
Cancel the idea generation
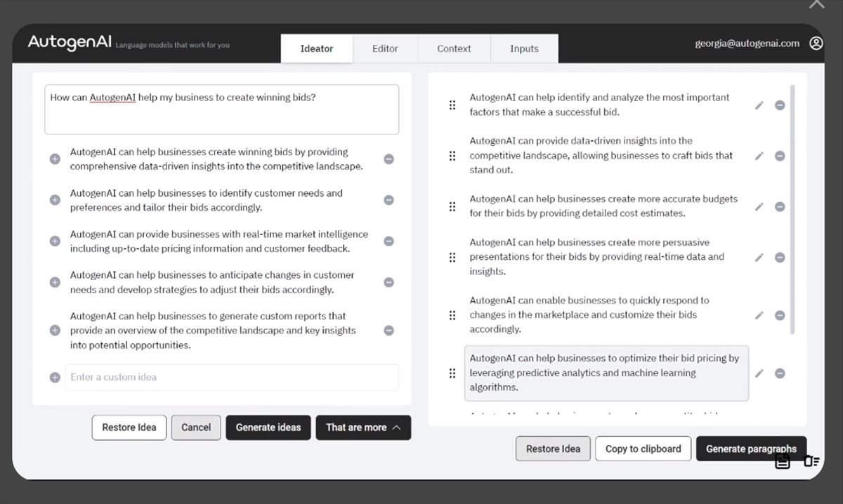click(x=196, y=427)
